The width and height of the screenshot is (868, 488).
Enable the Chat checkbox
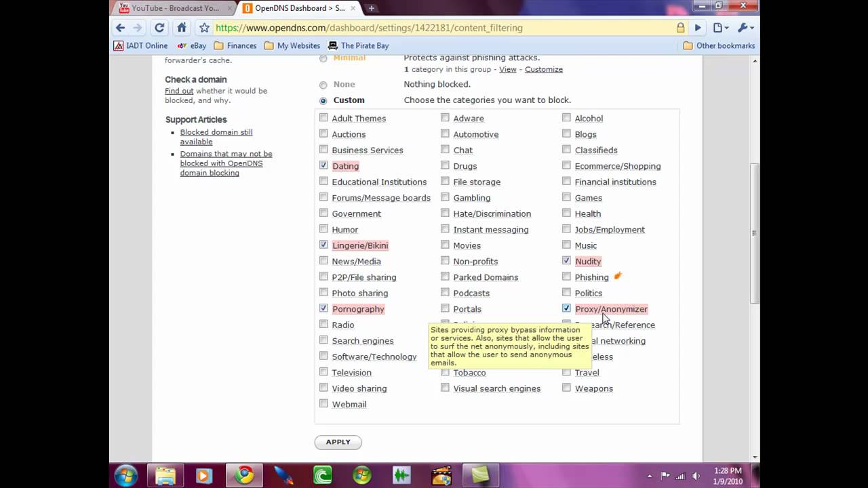(445, 150)
